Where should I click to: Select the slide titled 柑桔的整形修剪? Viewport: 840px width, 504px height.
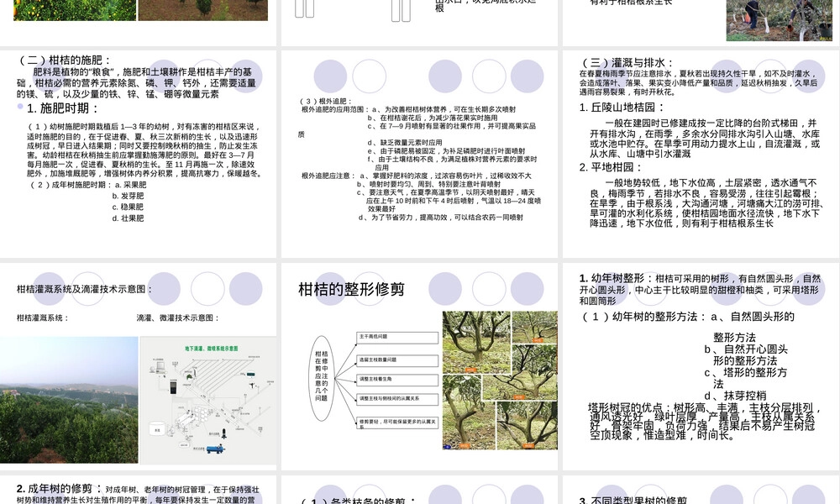point(419,366)
